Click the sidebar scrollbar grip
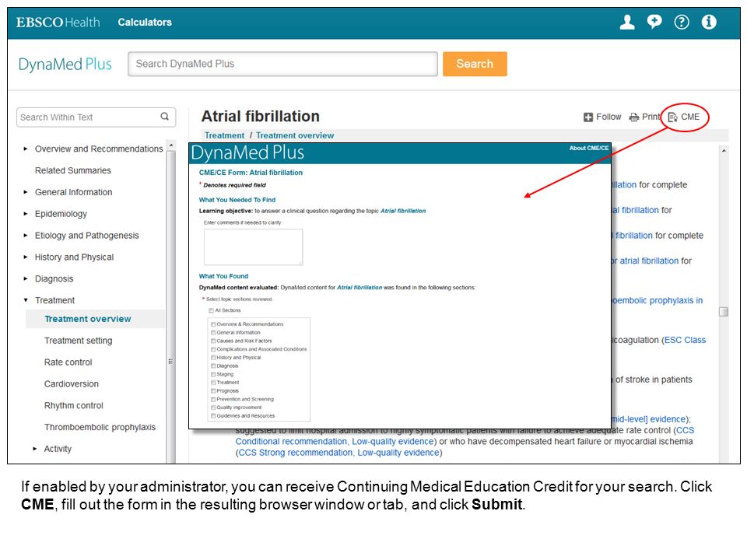This screenshot has height=560, width=747. [170, 362]
